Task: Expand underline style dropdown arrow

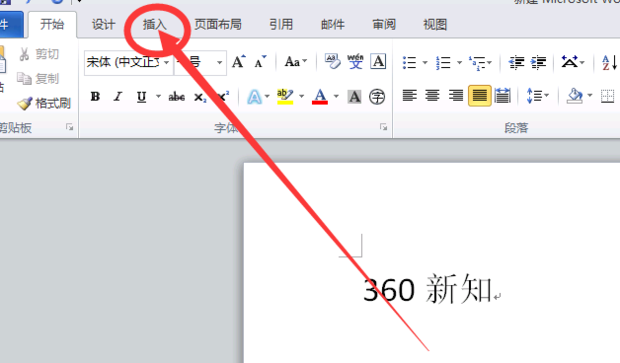Action: [158, 96]
